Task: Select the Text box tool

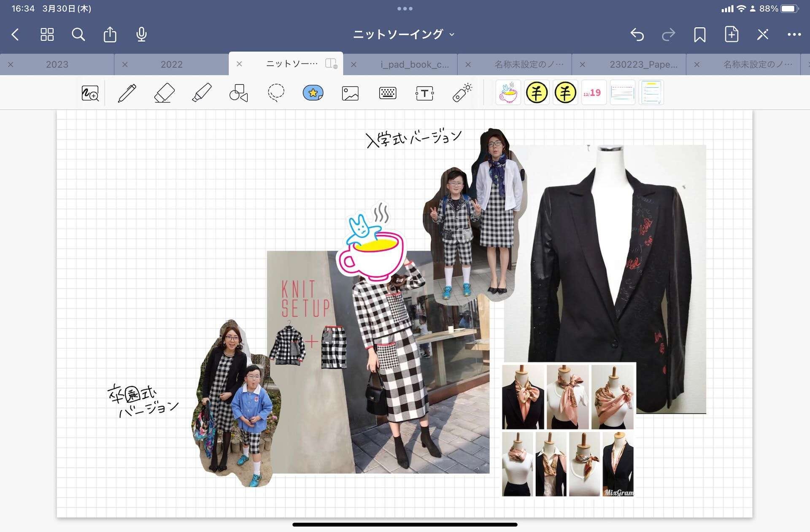Action: click(x=424, y=93)
